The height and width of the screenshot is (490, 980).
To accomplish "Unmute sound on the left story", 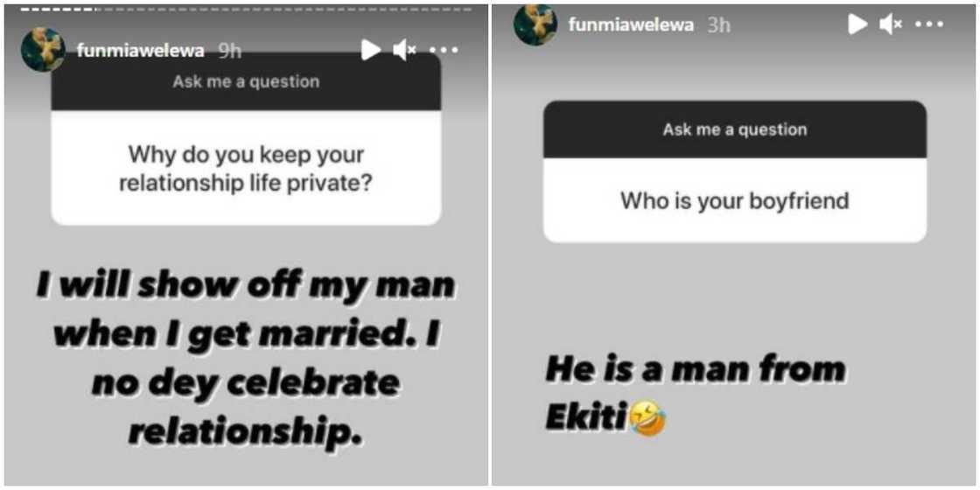I will coord(405,50).
